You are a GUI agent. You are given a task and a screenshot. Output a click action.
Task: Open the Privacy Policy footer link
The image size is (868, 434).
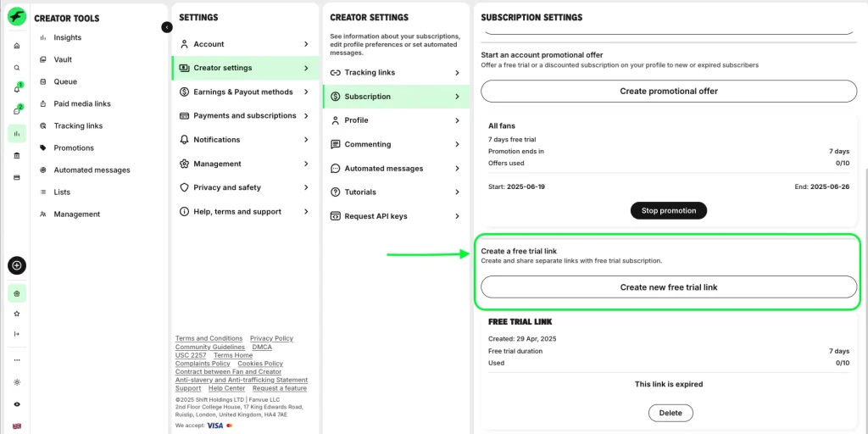271,338
